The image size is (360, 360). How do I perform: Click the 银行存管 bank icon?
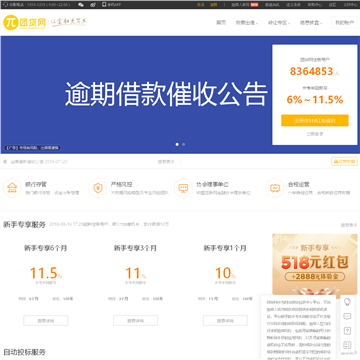pos(12,188)
